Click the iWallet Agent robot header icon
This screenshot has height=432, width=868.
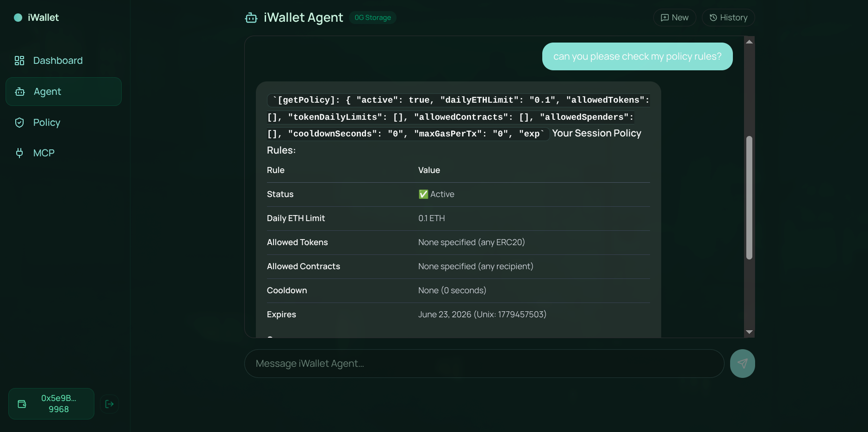pyautogui.click(x=251, y=18)
